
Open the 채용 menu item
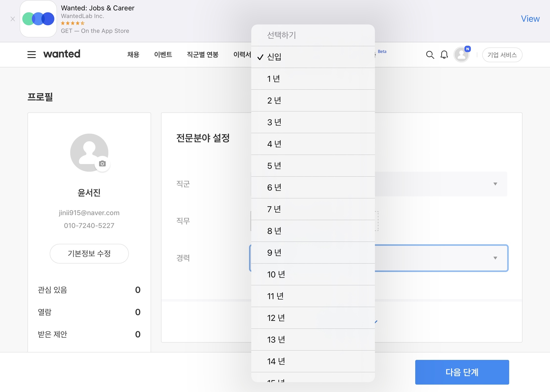(x=133, y=55)
